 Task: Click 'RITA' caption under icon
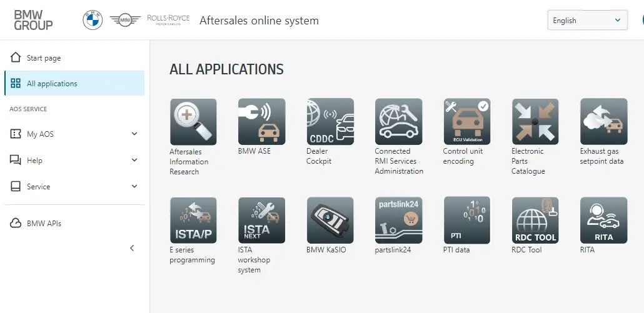(x=587, y=249)
